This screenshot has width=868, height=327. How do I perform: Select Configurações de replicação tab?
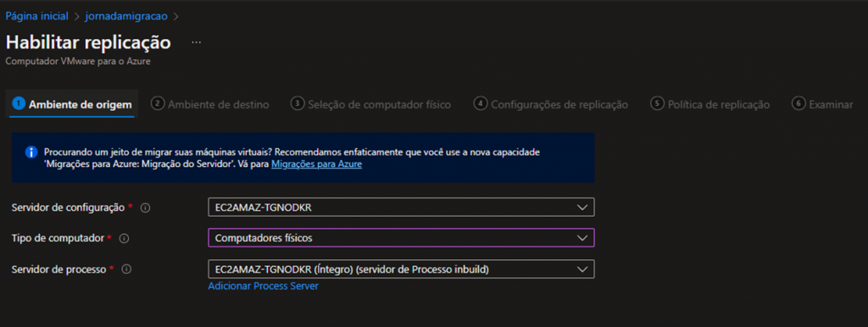[x=551, y=104]
